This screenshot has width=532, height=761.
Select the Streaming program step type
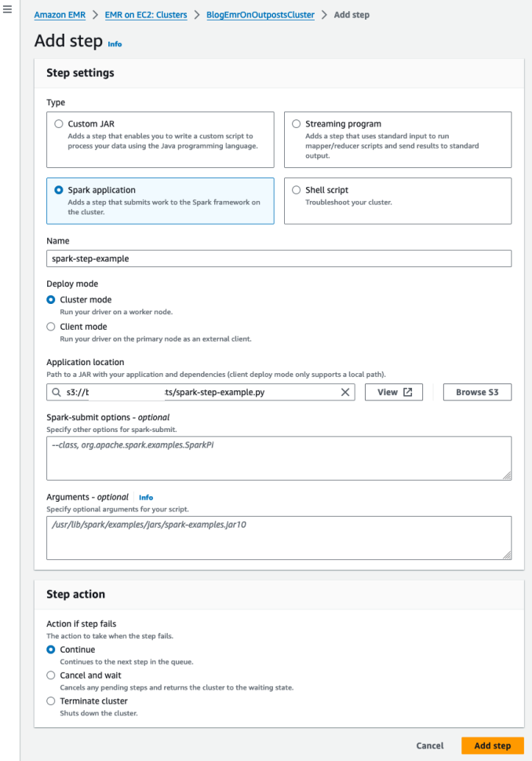coord(296,124)
